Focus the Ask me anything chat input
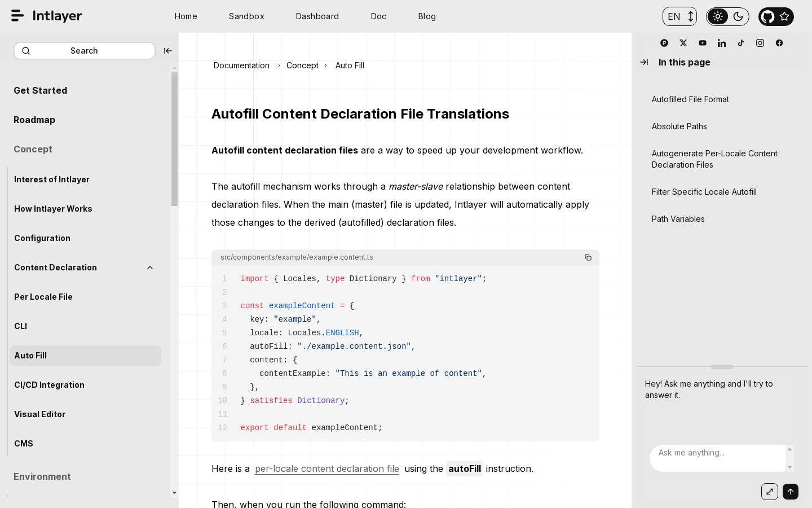 [x=717, y=458]
